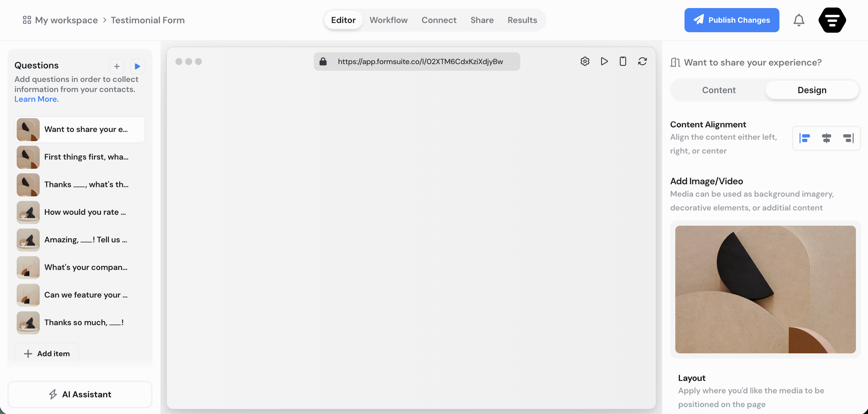Click the My workspace grid icon
This screenshot has width=868, height=414.
pyautogui.click(x=27, y=20)
